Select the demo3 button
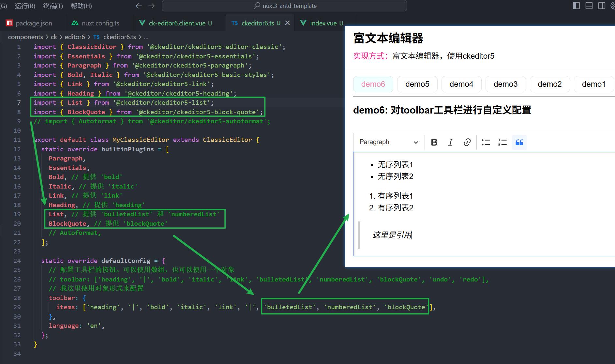Viewport: 615px width, 364px height. [x=505, y=84]
